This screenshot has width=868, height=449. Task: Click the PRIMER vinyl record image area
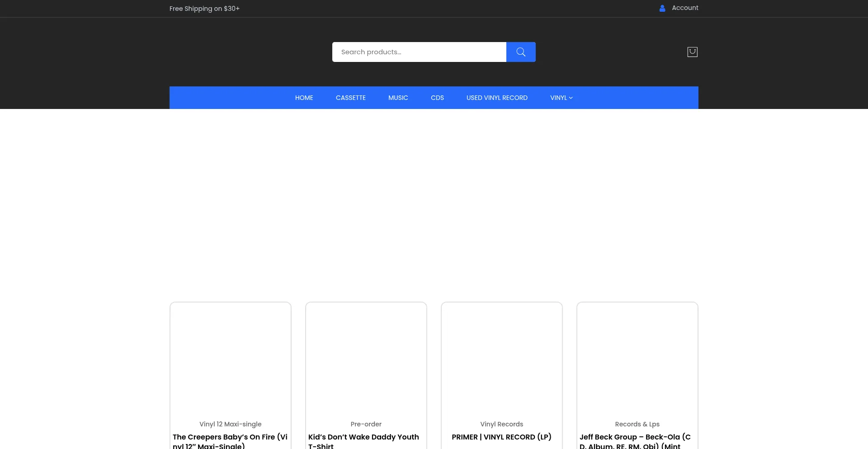(502, 359)
